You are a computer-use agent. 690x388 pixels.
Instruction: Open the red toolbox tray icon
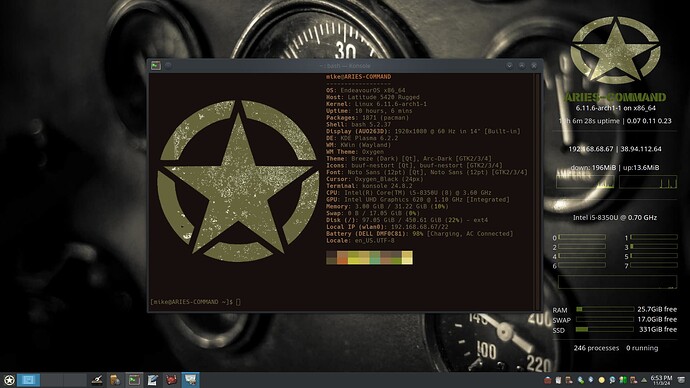(547, 380)
